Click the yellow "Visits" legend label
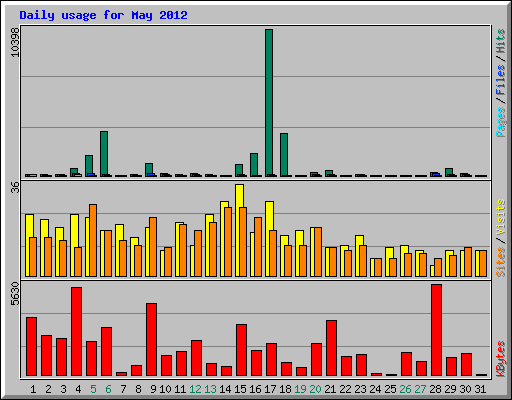 pyautogui.click(x=501, y=217)
